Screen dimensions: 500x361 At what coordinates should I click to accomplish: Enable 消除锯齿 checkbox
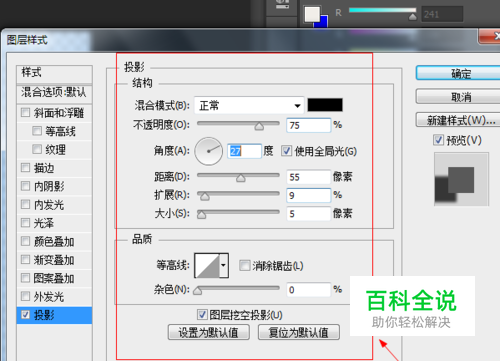coord(245,266)
